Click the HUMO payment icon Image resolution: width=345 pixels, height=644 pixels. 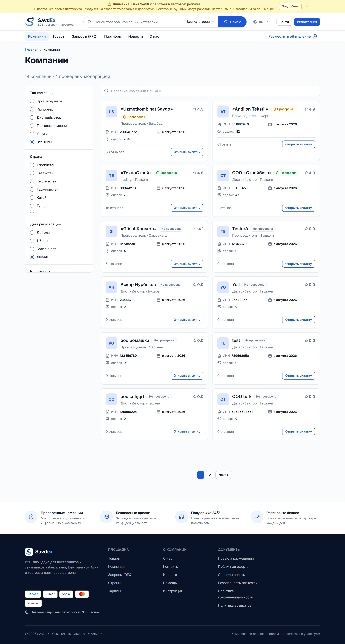[x=50, y=594]
